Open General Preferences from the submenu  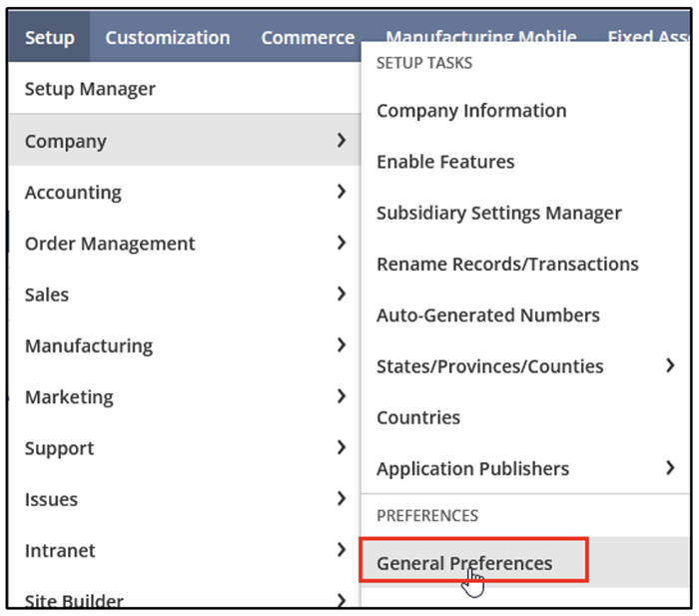464,563
